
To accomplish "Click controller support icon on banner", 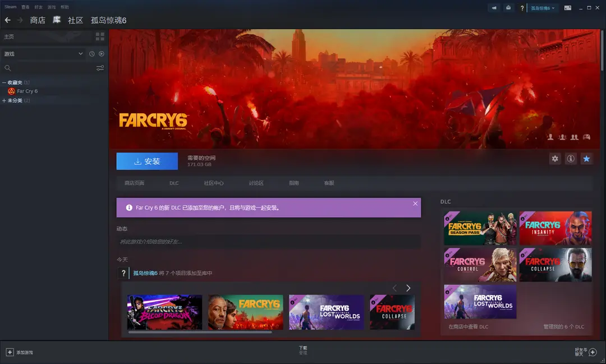I will tap(586, 137).
